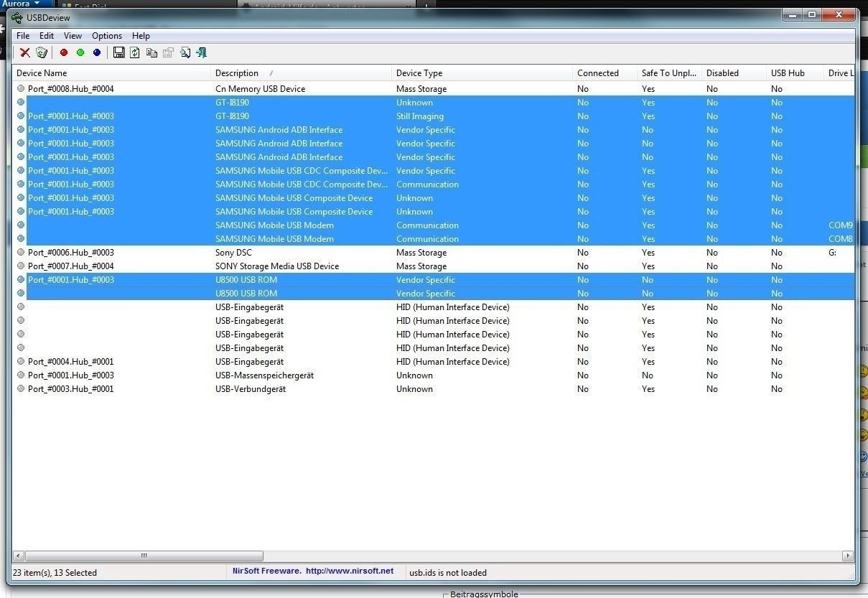Click the G: drive letter cell
Viewport: 868px width, 598px height.
832,253
